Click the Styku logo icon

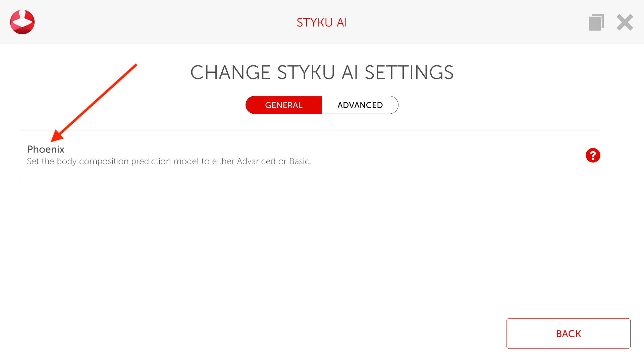tap(22, 22)
